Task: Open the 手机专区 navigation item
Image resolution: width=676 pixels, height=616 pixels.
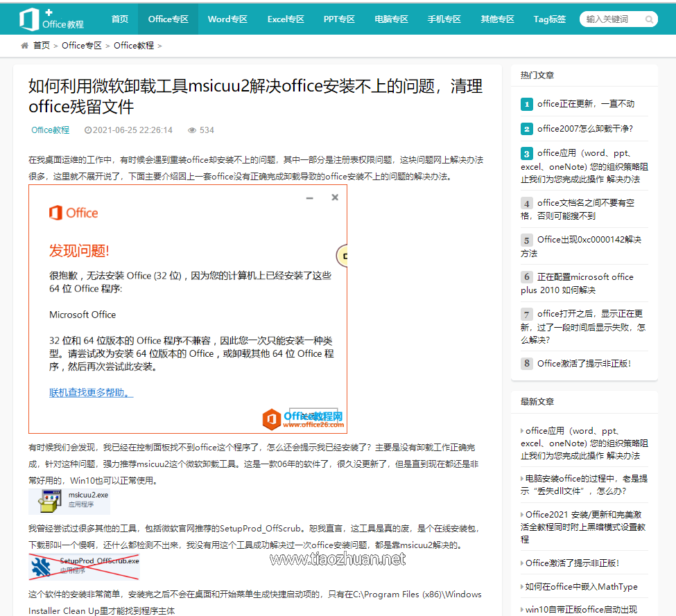Action: 444,19
